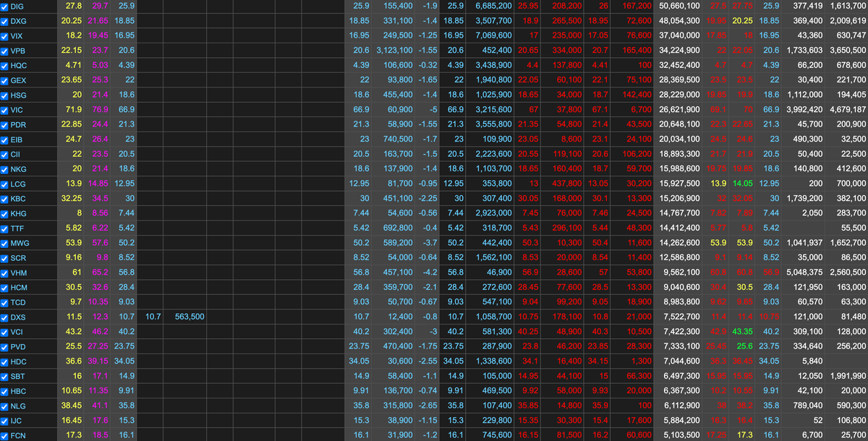Deselect the checkbox next to DXS
The width and height of the screenshot is (868, 441).
click(x=5, y=317)
